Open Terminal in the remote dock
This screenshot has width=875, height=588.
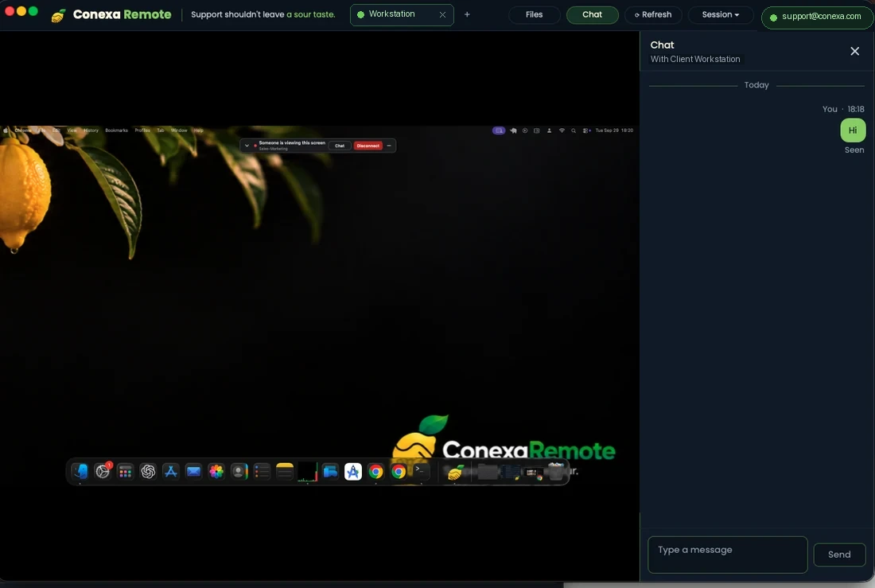coord(421,471)
